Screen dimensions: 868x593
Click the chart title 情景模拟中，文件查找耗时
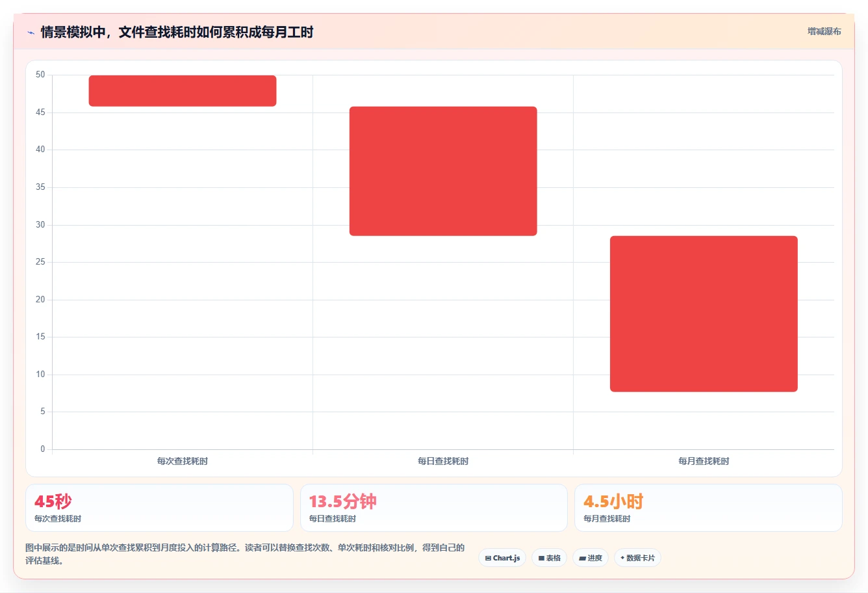177,32
